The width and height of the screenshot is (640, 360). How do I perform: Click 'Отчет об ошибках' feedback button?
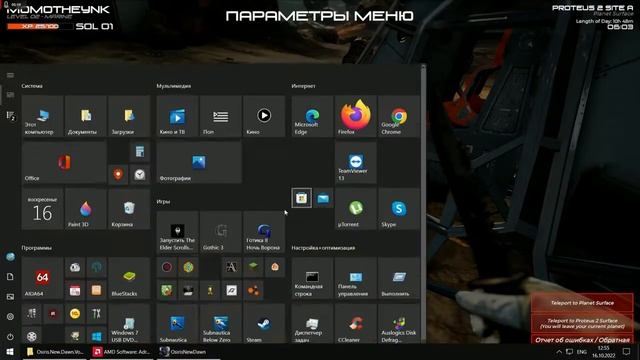coord(582,340)
